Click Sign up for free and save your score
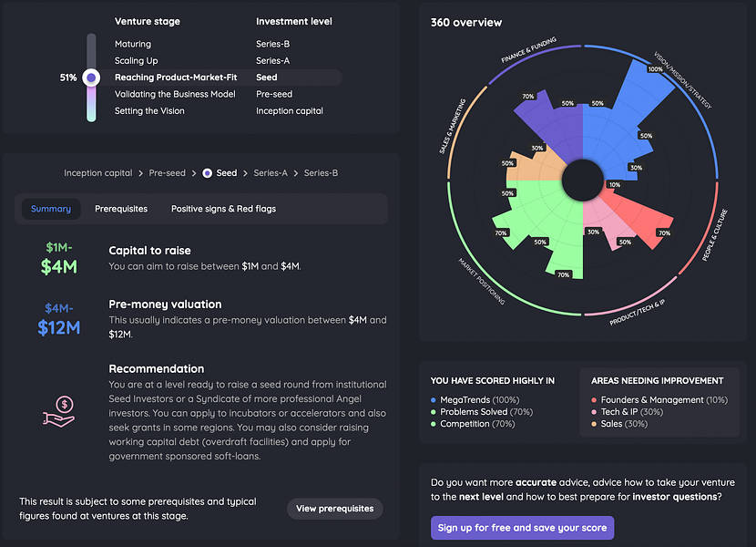This screenshot has width=756, height=547. 522,528
